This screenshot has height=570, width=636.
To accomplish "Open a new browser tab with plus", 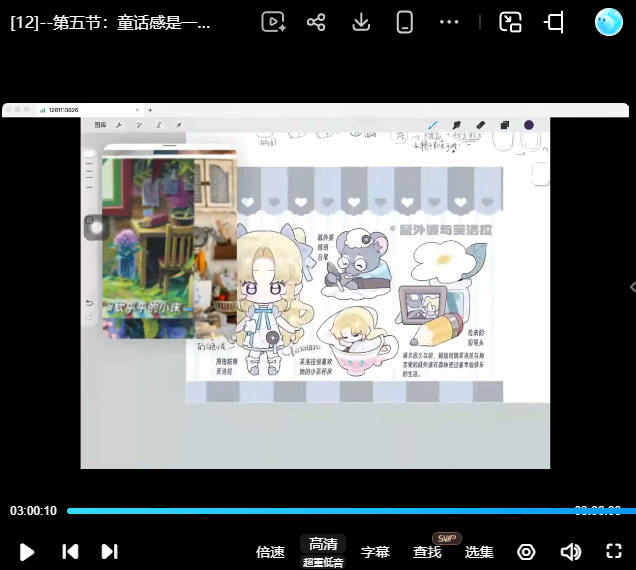I will (150, 110).
